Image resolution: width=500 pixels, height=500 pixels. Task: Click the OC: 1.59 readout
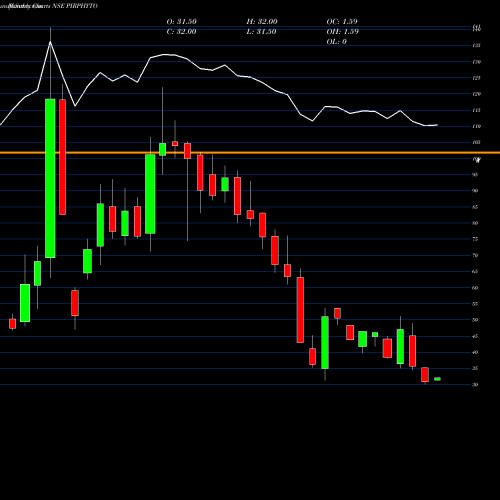342,22
